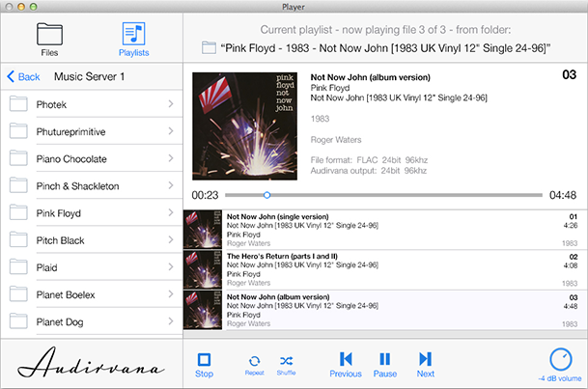Click the year 1983 in now playing info
Image resolution: width=588 pixels, height=389 pixels.
pyautogui.click(x=320, y=119)
